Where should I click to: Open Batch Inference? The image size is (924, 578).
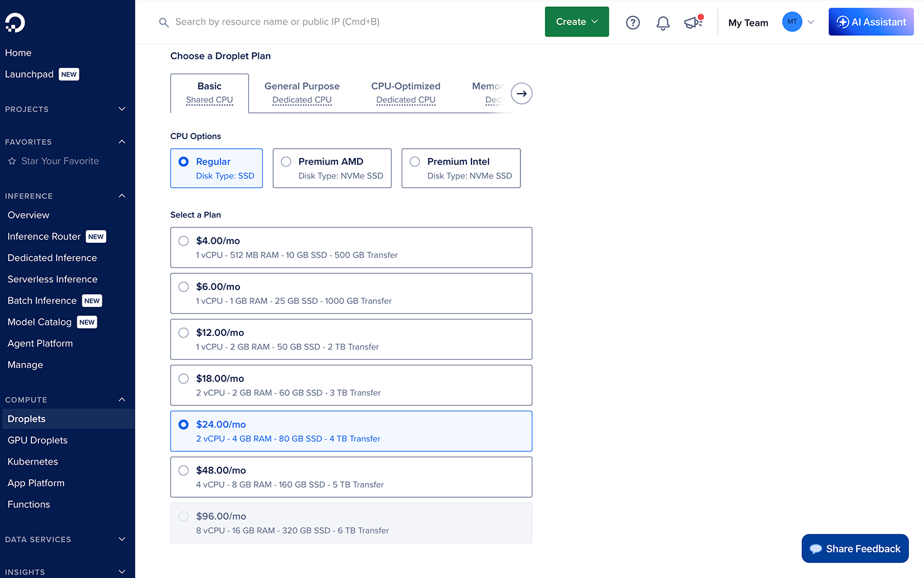point(42,301)
